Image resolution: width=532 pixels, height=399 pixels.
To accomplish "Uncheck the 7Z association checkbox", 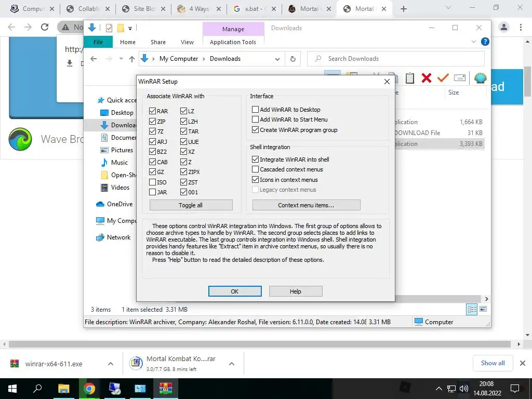I will pyautogui.click(x=152, y=131).
